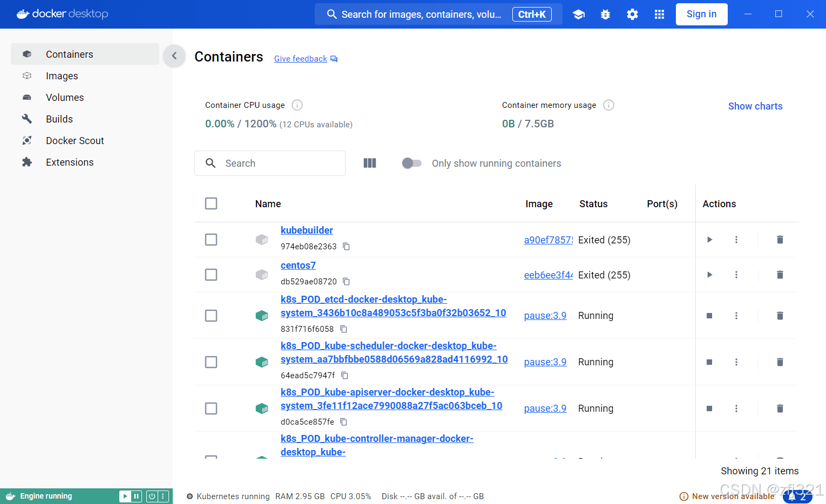The image size is (826, 504).
Task: Go to Volumes in the sidebar
Action: pyautogui.click(x=85, y=97)
